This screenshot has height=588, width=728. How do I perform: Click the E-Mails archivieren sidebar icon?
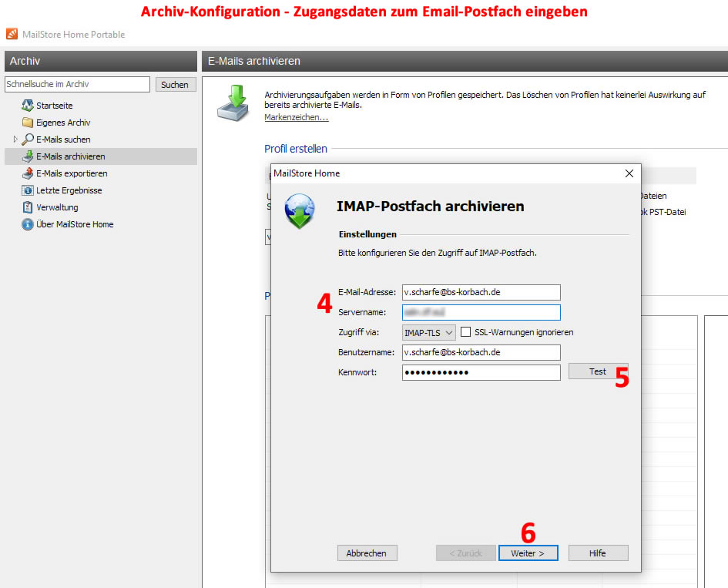(28, 156)
